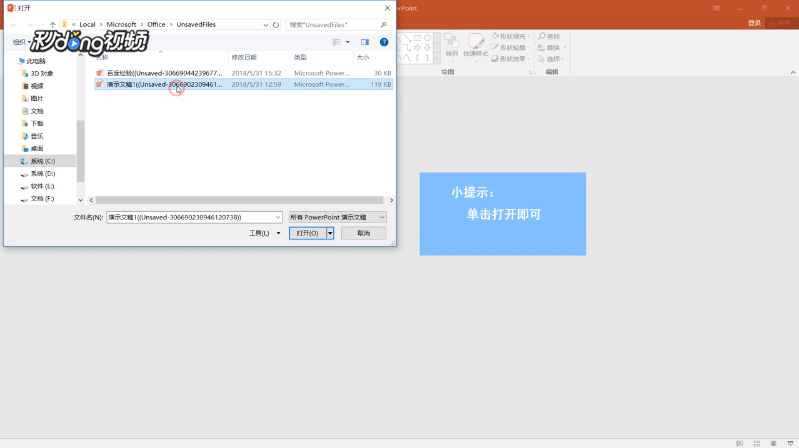Open the 桌面 folder in sidebar
799x448 pixels.
(33, 148)
